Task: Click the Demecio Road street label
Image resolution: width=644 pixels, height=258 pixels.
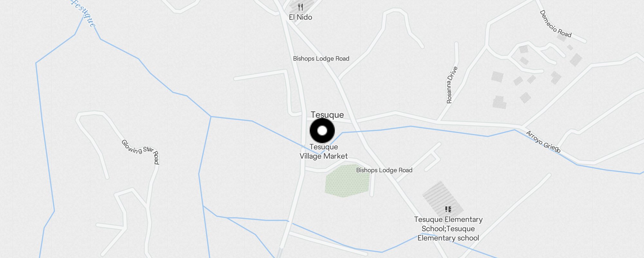Action: 555,24
